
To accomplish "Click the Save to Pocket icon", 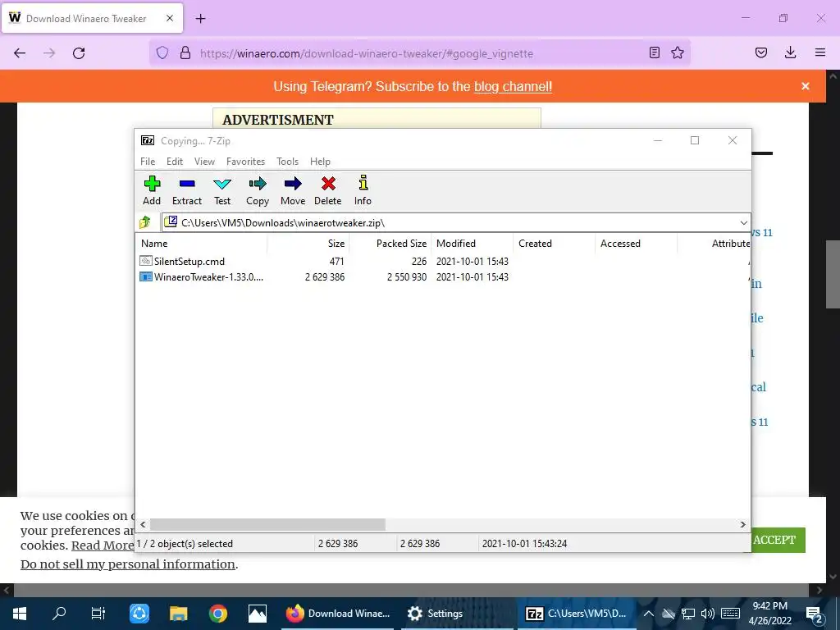I will pyautogui.click(x=760, y=52).
